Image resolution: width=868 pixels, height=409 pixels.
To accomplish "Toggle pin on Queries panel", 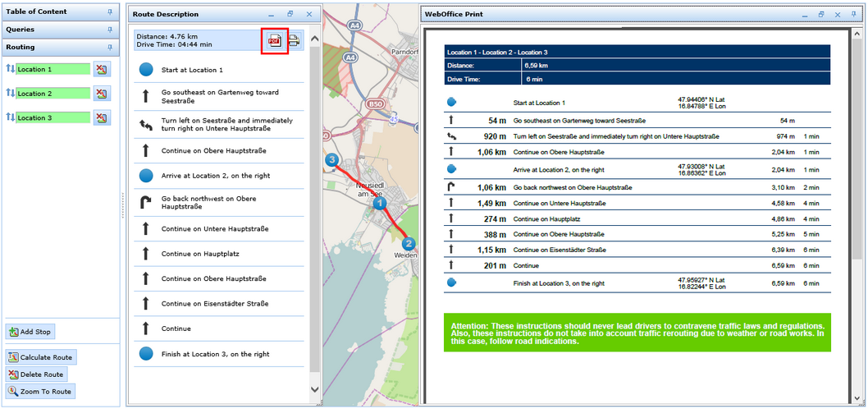I will pos(110,30).
